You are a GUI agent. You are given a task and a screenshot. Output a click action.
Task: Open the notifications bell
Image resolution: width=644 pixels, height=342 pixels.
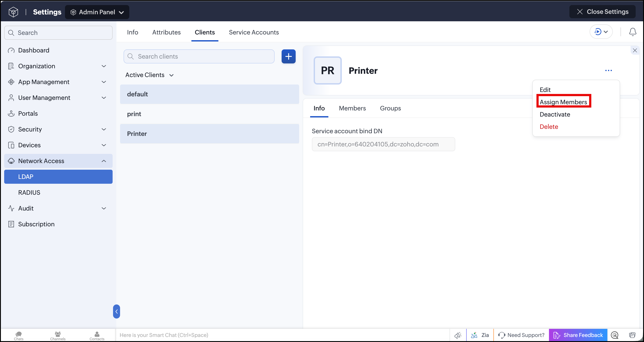633,32
